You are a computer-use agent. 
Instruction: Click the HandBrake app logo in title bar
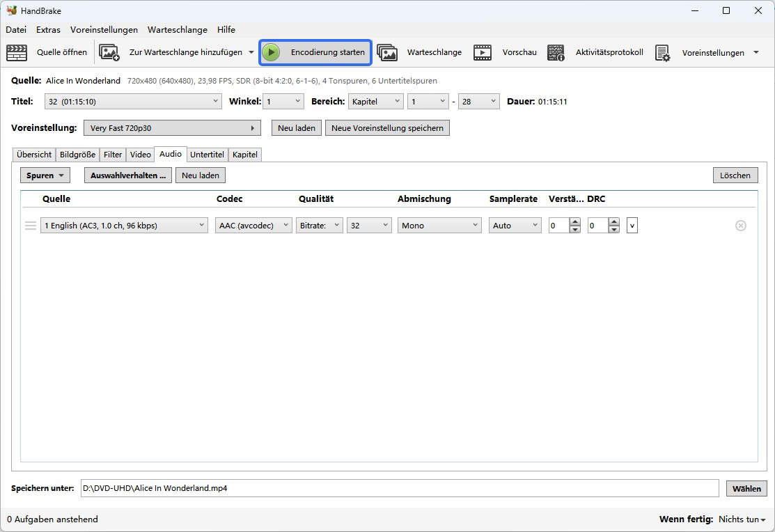[11, 10]
